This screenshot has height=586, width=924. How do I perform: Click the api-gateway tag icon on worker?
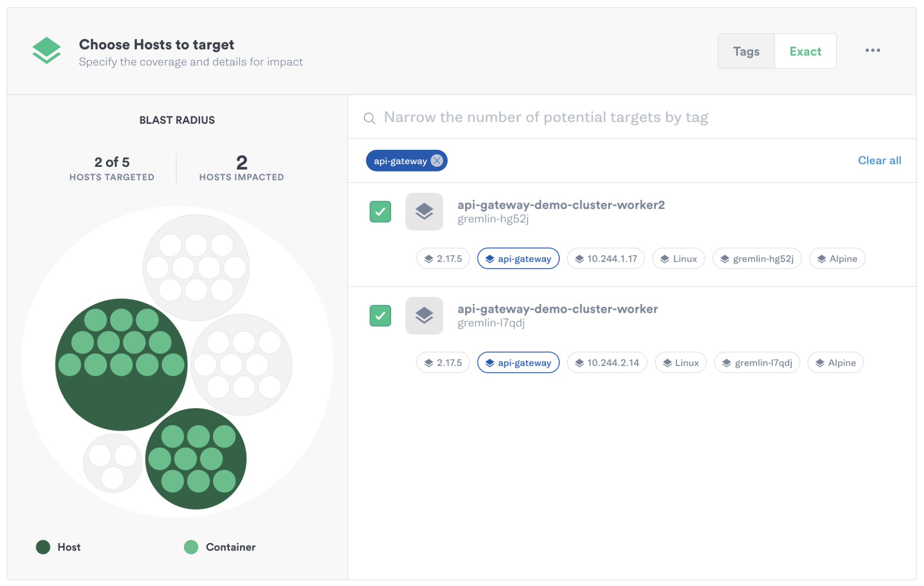[490, 362]
